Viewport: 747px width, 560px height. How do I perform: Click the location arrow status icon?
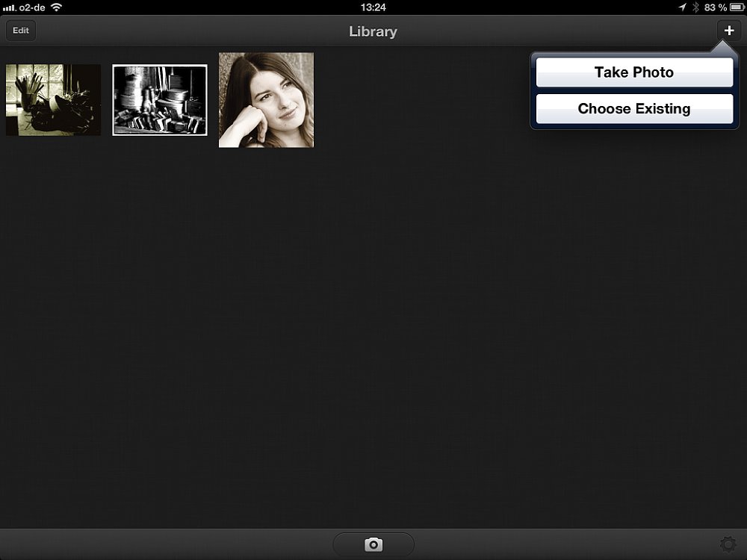pos(682,7)
